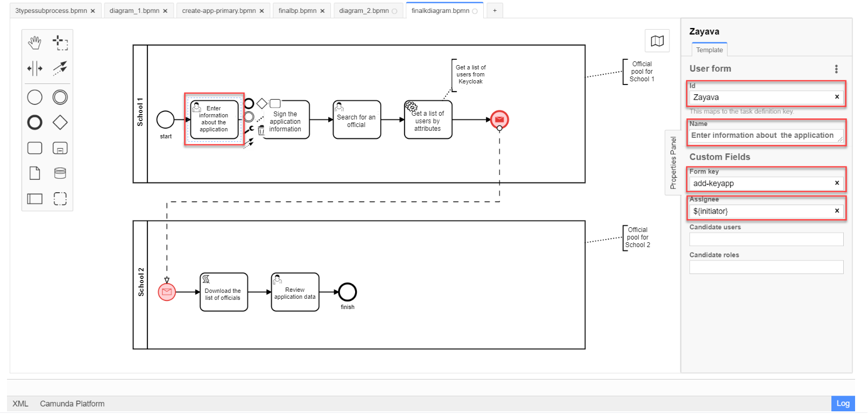Append end event from context pad

249,103
